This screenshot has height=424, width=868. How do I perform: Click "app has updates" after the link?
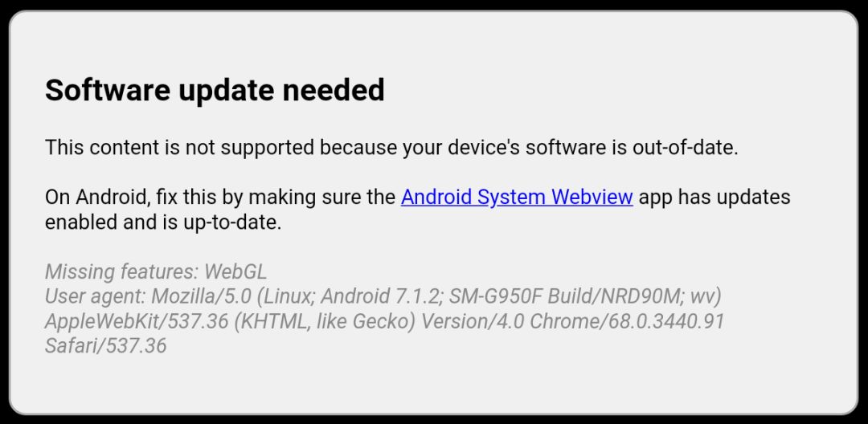714,197
